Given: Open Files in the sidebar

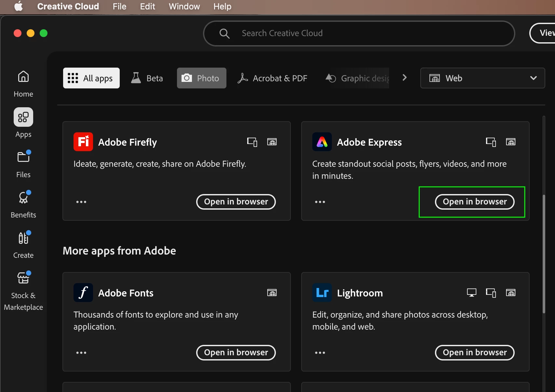Looking at the screenshot, I should click(23, 164).
